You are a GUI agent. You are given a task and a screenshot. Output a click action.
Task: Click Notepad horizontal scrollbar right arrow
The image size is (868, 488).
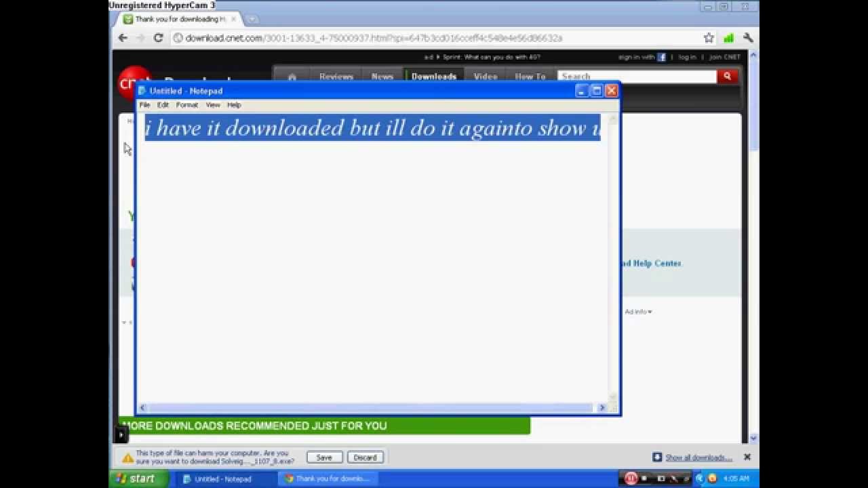(601, 407)
